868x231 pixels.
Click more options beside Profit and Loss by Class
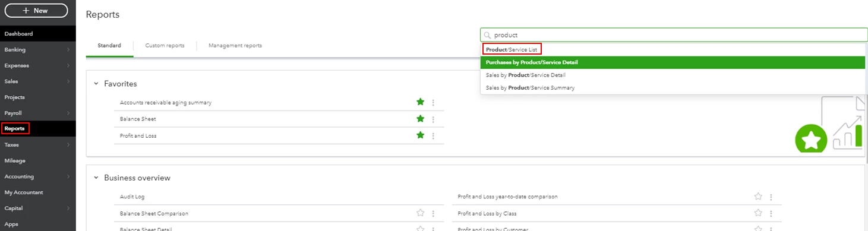tap(771, 213)
